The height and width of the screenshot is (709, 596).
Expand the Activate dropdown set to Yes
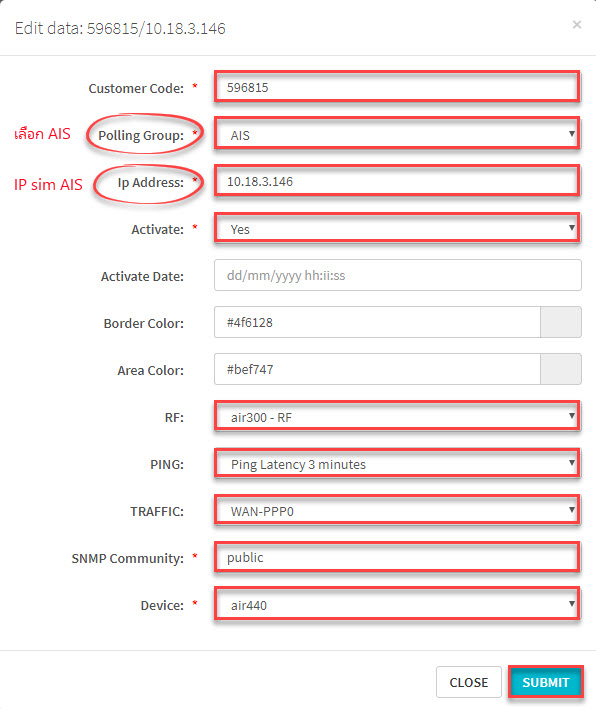pyautogui.click(x=397, y=228)
